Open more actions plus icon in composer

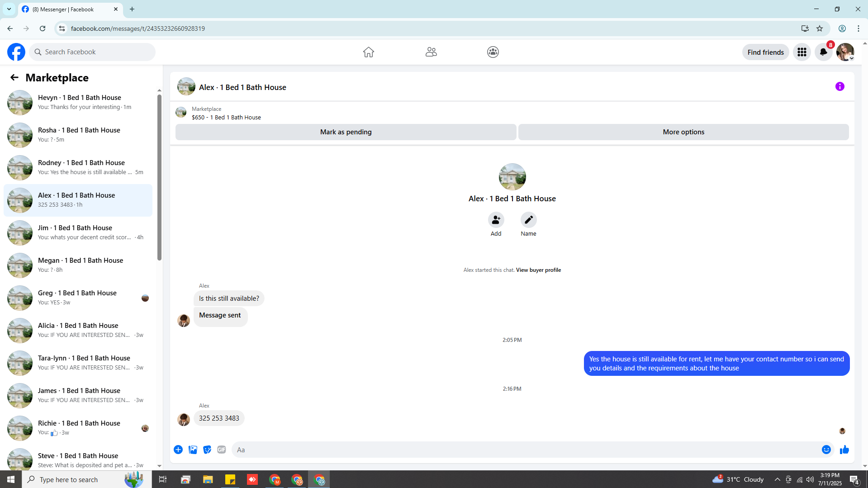pos(178,450)
